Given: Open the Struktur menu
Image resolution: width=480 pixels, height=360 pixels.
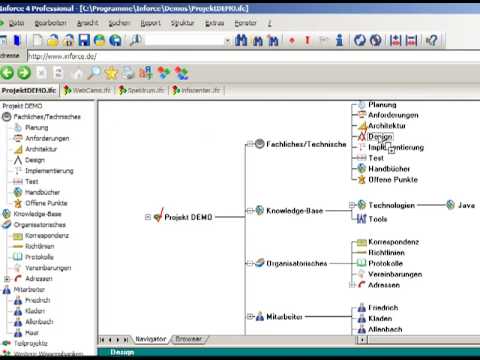Looking at the screenshot, I should pos(182,23).
